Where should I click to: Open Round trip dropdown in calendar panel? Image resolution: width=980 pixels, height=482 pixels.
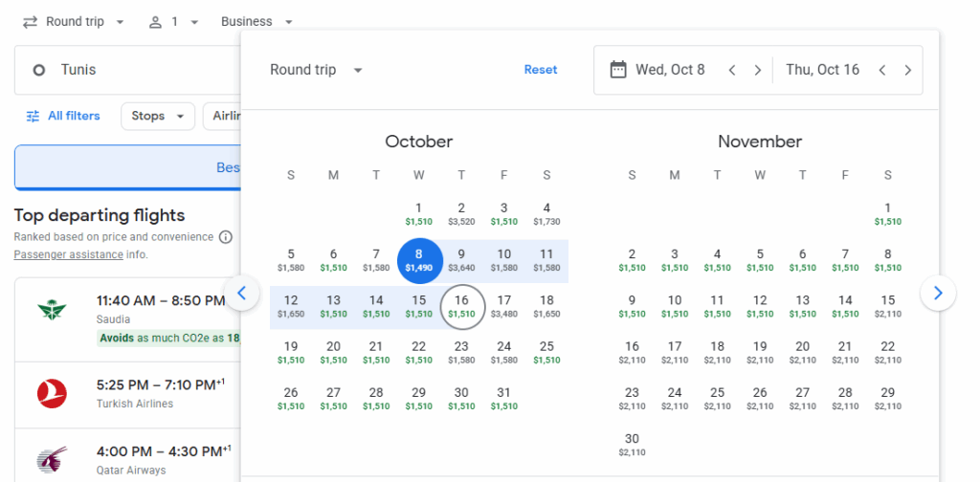click(x=317, y=70)
